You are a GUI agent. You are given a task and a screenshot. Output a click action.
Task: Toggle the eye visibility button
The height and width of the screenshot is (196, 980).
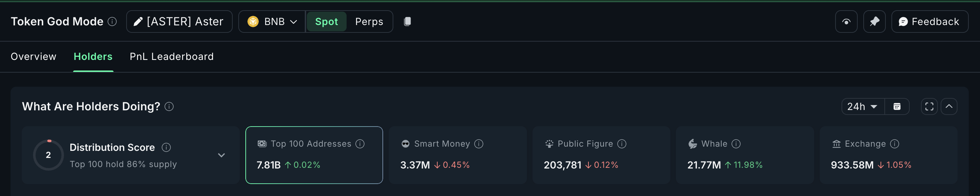(x=846, y=22)
